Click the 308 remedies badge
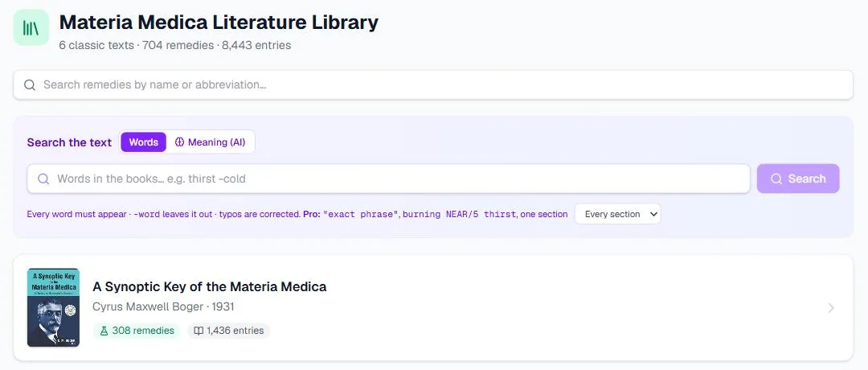868x370 pixels. (x=137, y=331)
